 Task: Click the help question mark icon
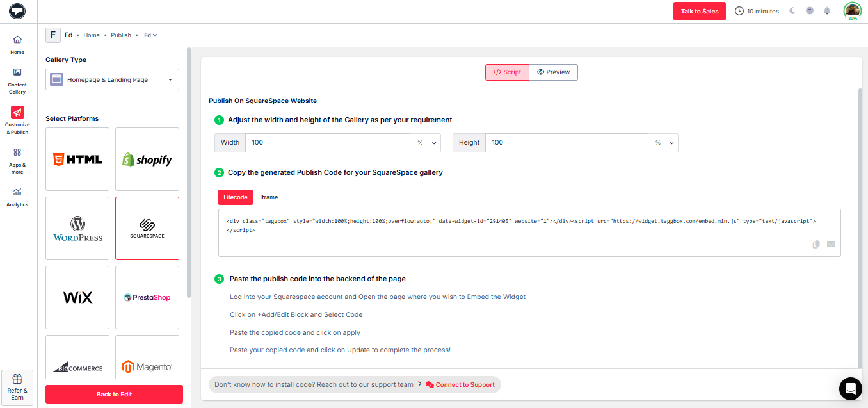pyautogui.click(x=810, y=11)
